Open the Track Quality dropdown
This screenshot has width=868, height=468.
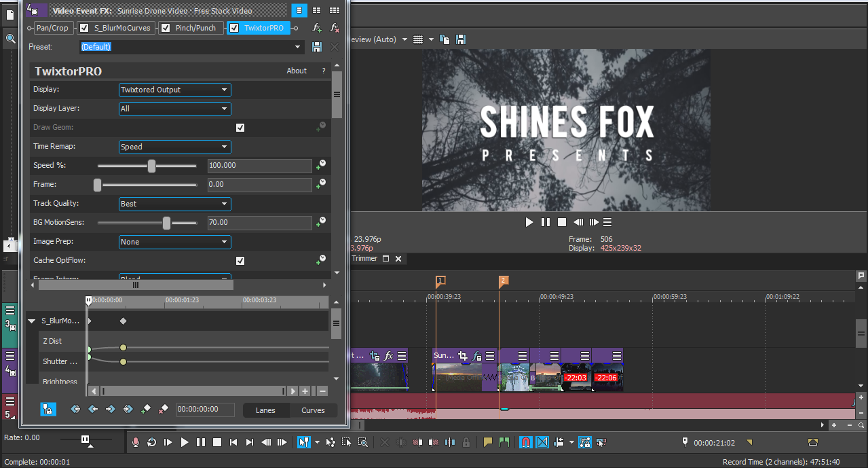click(174, 204)
